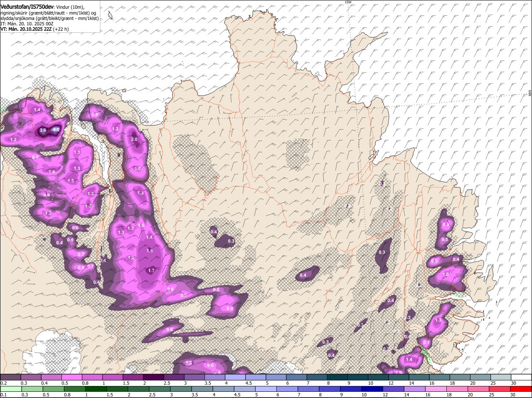The image size is (532, 398).
Task: Click the 15W longitude label at top
Action: coord(348,2)
